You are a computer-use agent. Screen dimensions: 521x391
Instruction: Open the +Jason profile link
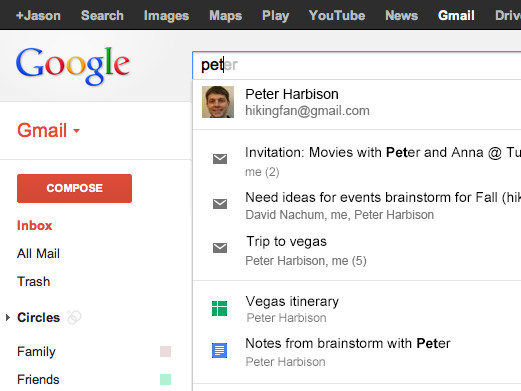[x=38, y=16]
